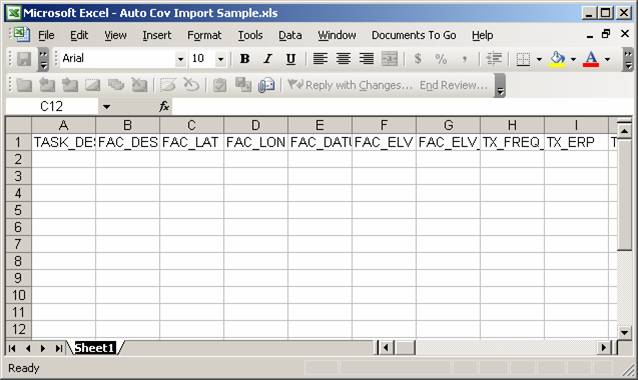Toggle Bold formatting

point(245,59)
